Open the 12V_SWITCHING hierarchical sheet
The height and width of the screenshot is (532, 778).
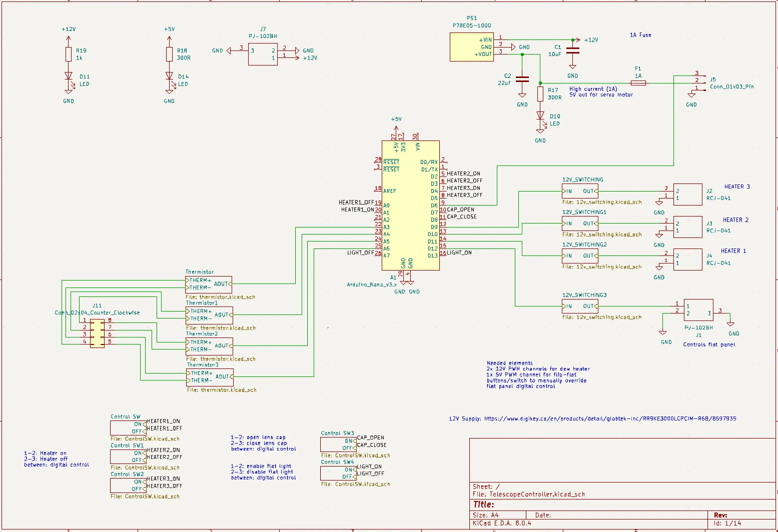click(x=580, y=190)
